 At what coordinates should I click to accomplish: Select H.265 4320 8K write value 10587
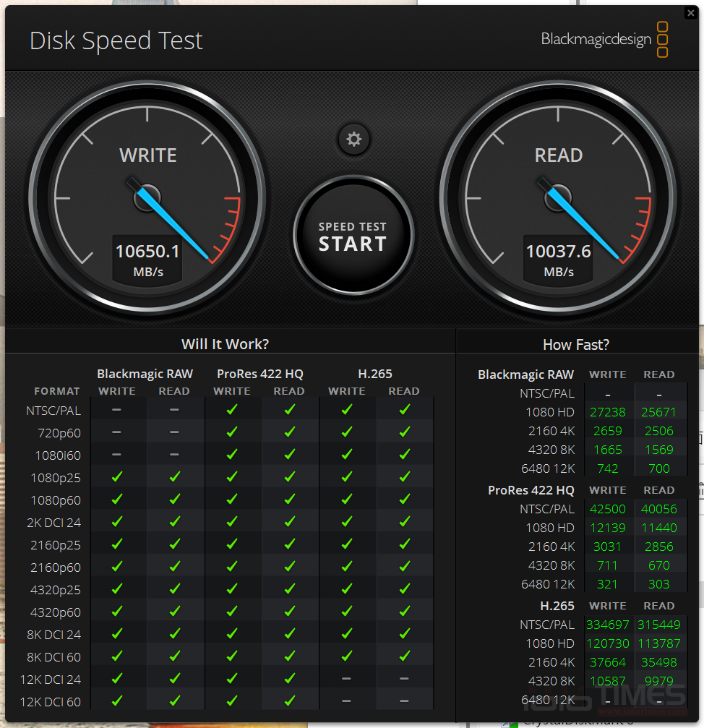click(x=607, y=681)
